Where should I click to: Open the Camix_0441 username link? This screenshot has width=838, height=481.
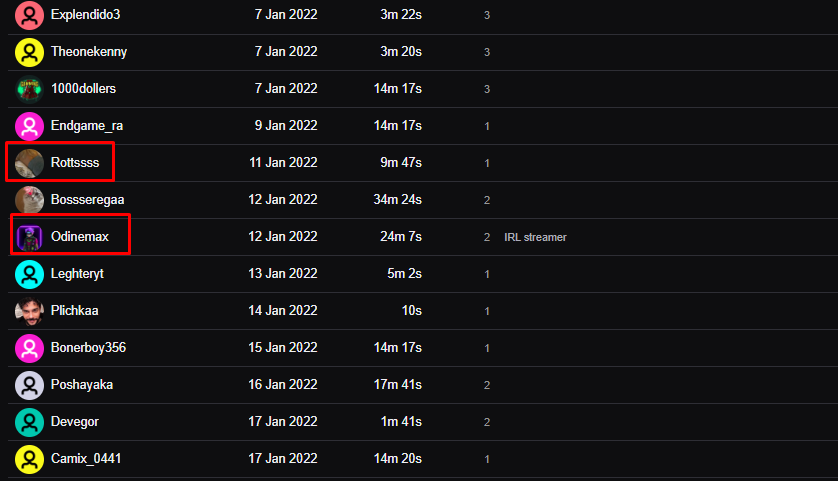[86, 459]
